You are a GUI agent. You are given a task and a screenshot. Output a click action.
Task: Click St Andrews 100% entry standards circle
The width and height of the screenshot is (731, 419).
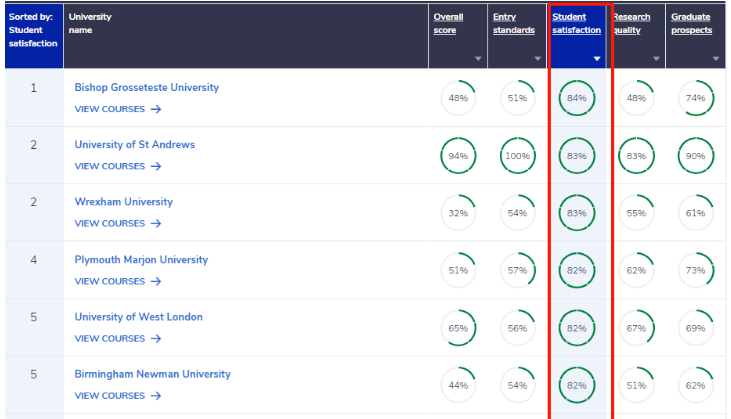(x=517, y=156)
